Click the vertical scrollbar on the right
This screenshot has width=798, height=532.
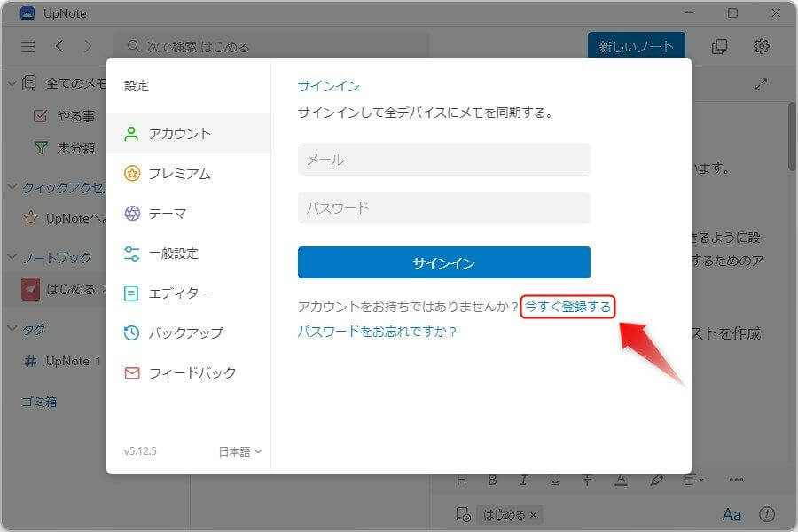pos(793,137)
